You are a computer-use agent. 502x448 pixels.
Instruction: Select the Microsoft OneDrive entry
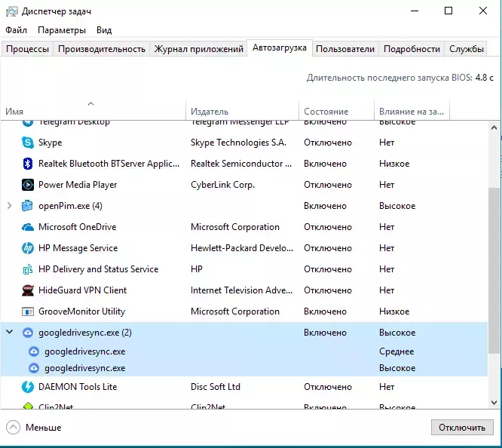pyautogui.click(x=77, y=227)
